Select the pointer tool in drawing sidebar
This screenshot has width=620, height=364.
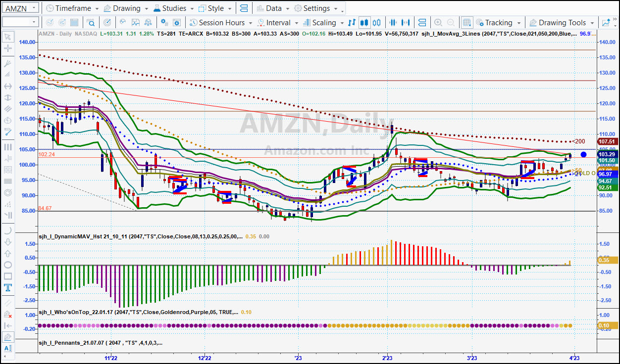tap(7, 37)
